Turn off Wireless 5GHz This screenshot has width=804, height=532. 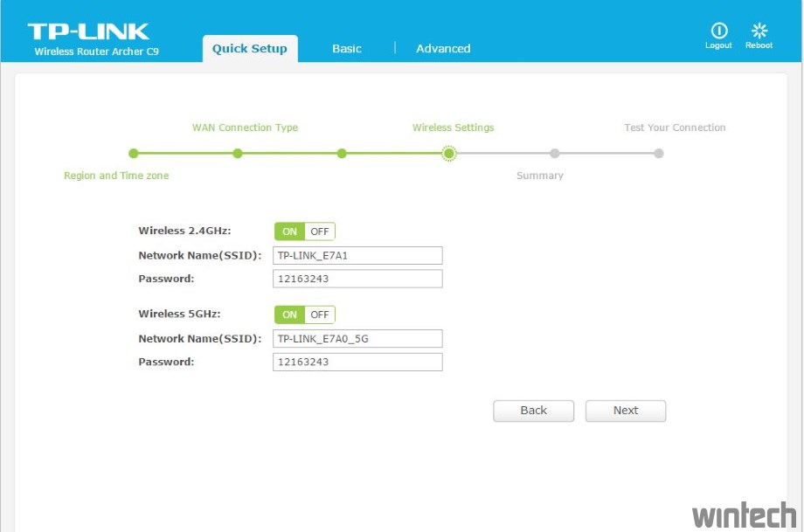(x=320, y=314)
